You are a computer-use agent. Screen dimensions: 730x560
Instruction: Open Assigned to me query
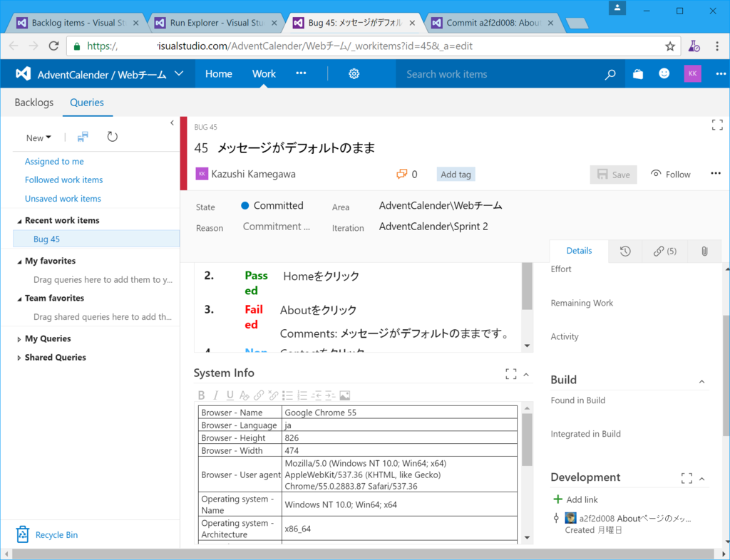click(54, 162)
